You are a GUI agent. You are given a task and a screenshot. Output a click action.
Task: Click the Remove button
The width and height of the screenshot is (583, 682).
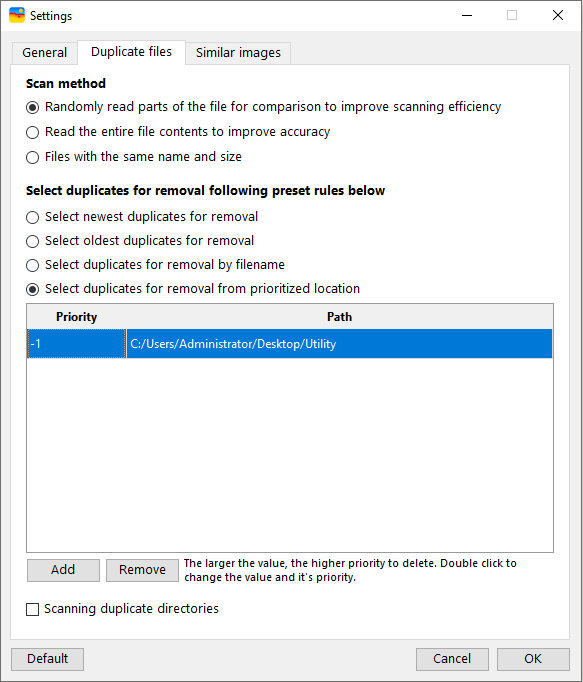[x=142, y=570]
